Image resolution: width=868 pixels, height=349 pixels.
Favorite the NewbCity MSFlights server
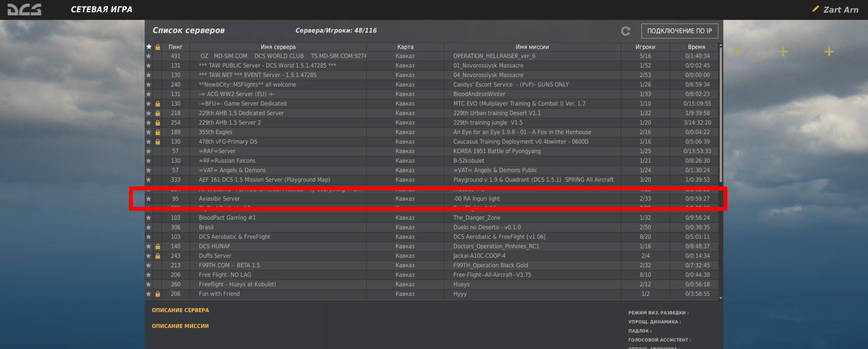point(149,85)
